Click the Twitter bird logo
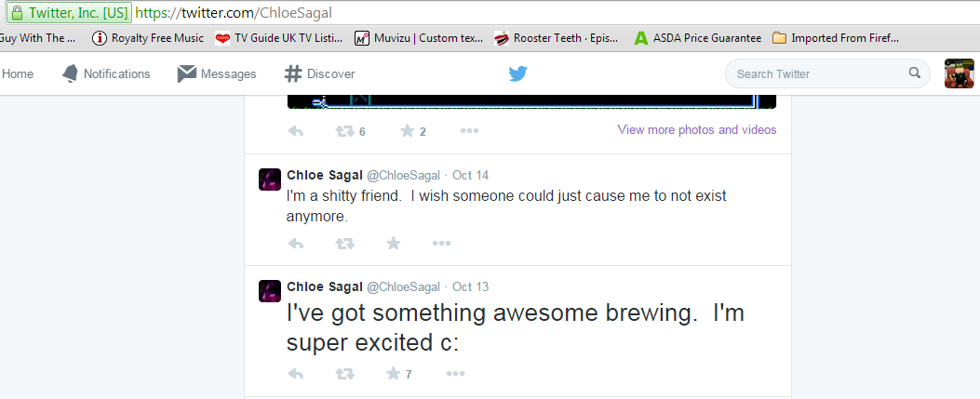Image resolution: width=980 pixels, height=399 pixels. pos(517,74)
